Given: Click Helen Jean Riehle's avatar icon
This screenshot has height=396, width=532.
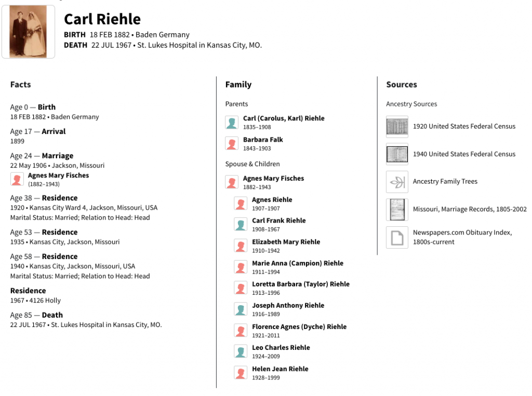Looking at the screenshot, I should tap(241, 373).
